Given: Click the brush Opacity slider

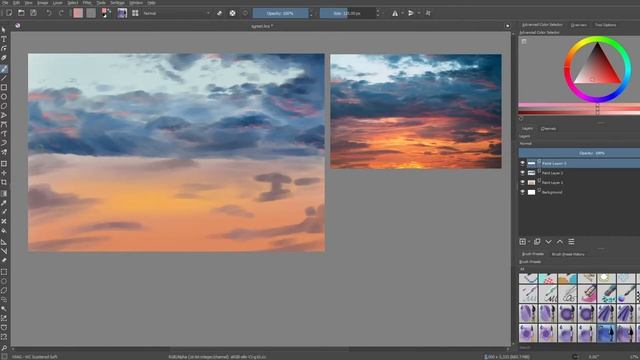Looking at the screenshot, I should point(280,13).
